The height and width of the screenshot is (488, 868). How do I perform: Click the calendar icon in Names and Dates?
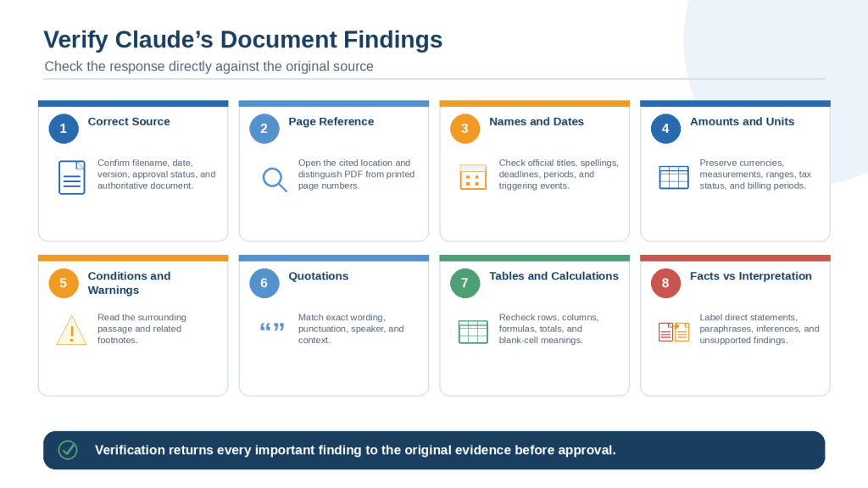[x=473, y=177]
